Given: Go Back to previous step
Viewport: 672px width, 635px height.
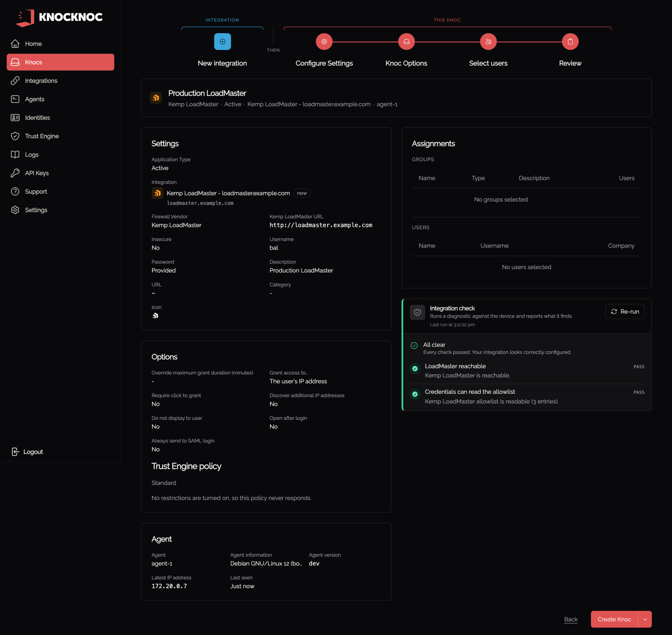Looking at the screenshot, I should point(571,619).
